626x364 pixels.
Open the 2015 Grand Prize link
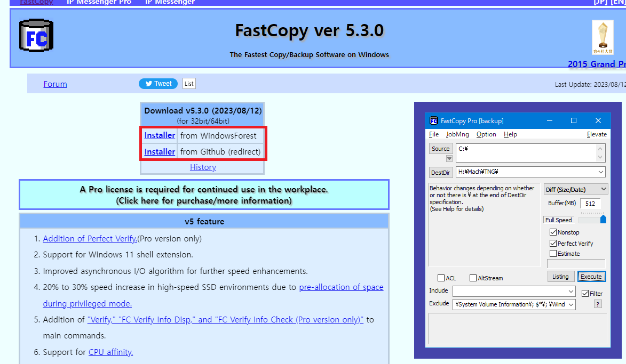(597, 64)
